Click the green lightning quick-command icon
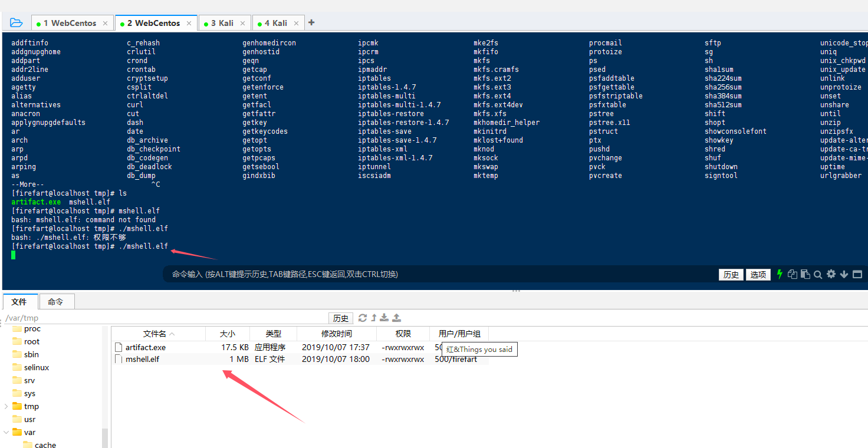 pyautogui.click(x=780, y=274)
